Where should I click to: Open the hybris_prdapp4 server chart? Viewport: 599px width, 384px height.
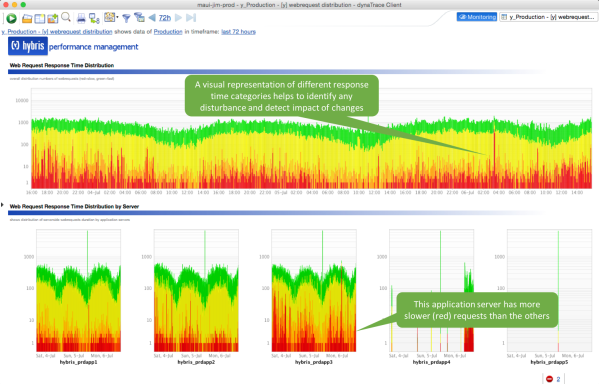click(432, 290)
